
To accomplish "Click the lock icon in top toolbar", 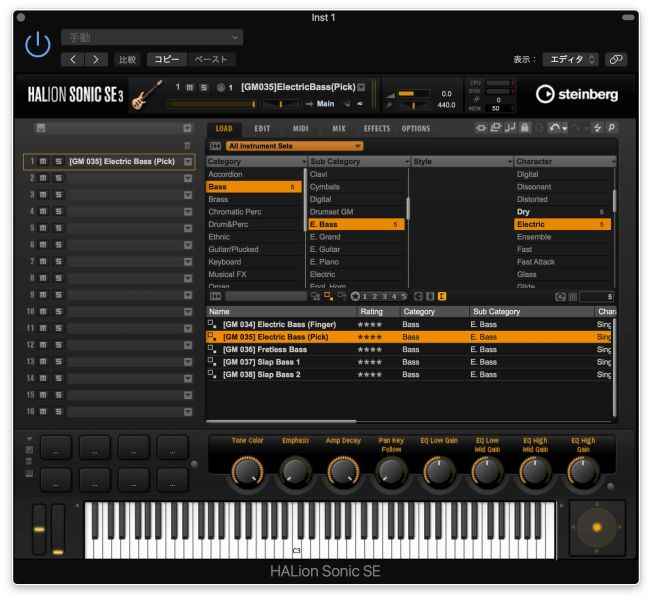I will 525,128.
